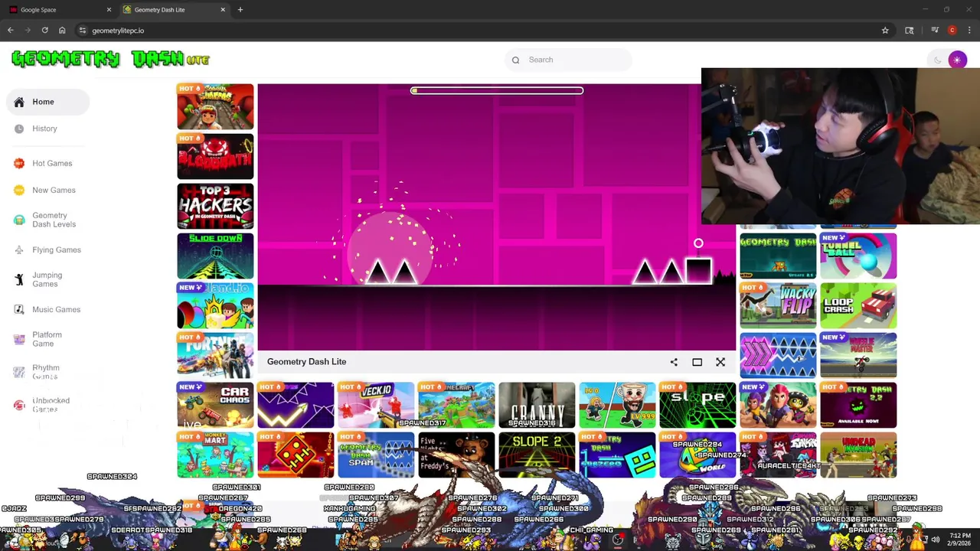Open Top 3 Hackers game thumbnail
This screenshot has width=980, height=551.
tap(215, 206)
